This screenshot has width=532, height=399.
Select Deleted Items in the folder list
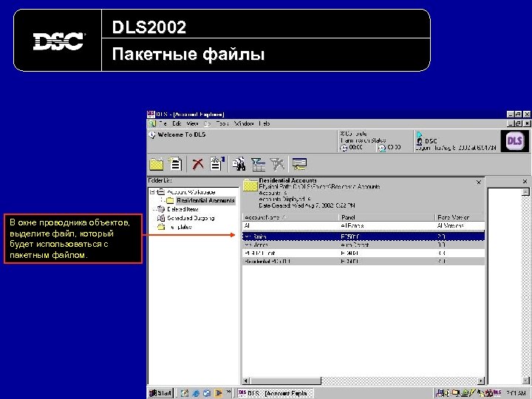click(x=183, y=209)
